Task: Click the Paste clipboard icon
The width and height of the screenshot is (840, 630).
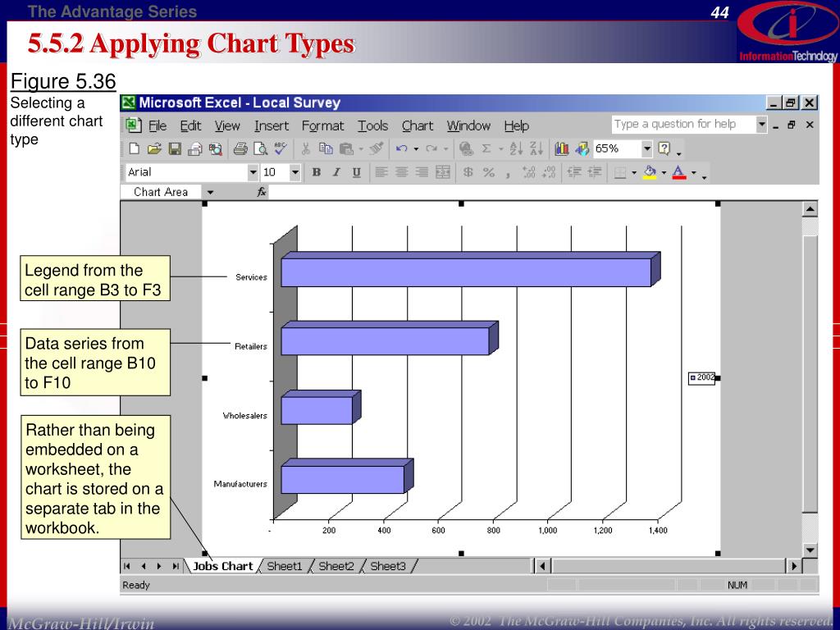Action: 347,149
